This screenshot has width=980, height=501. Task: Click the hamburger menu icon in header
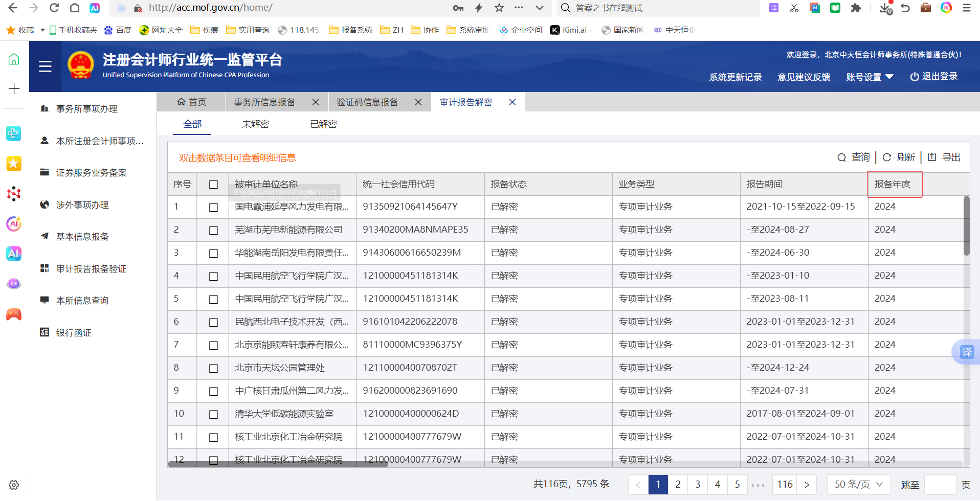[x=45, y=66]
